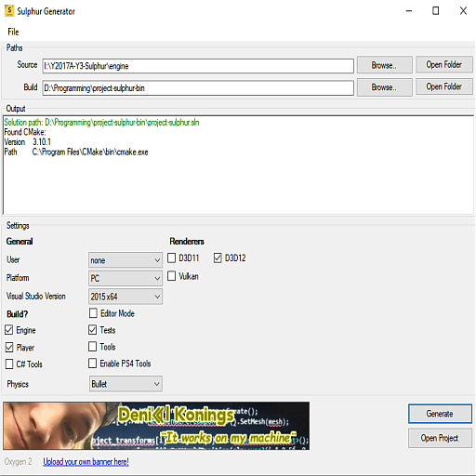Enable the D3D11 renderer checkbox
The image size is (476, 476).
171,258
